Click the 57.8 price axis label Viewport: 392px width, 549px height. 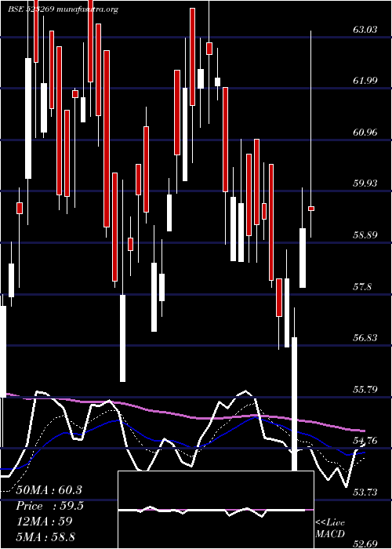(362, 287)
